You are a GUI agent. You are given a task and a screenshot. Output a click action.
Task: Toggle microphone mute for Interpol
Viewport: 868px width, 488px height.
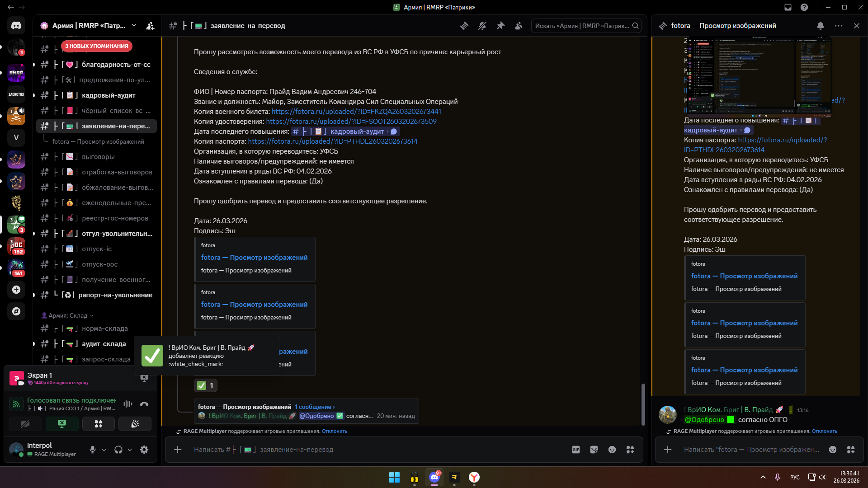pyautogui.click(x=93, y=450)
